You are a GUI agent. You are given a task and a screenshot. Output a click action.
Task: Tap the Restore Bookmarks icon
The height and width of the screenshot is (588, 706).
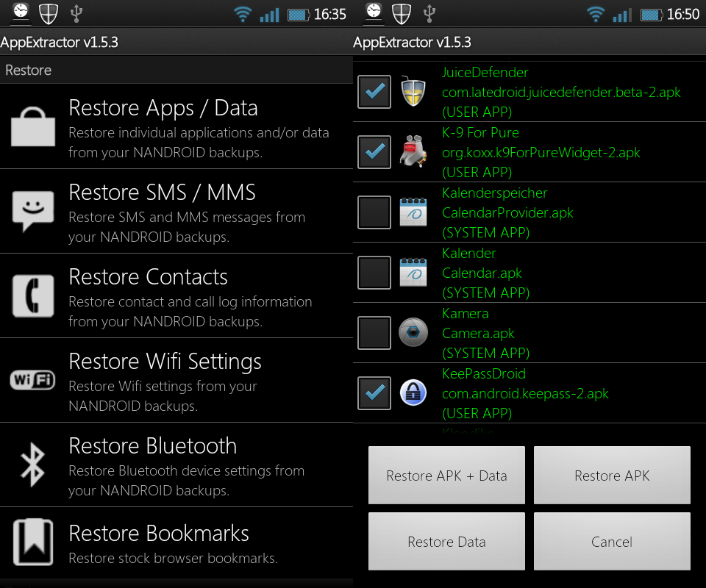click(x=33, y=542)
